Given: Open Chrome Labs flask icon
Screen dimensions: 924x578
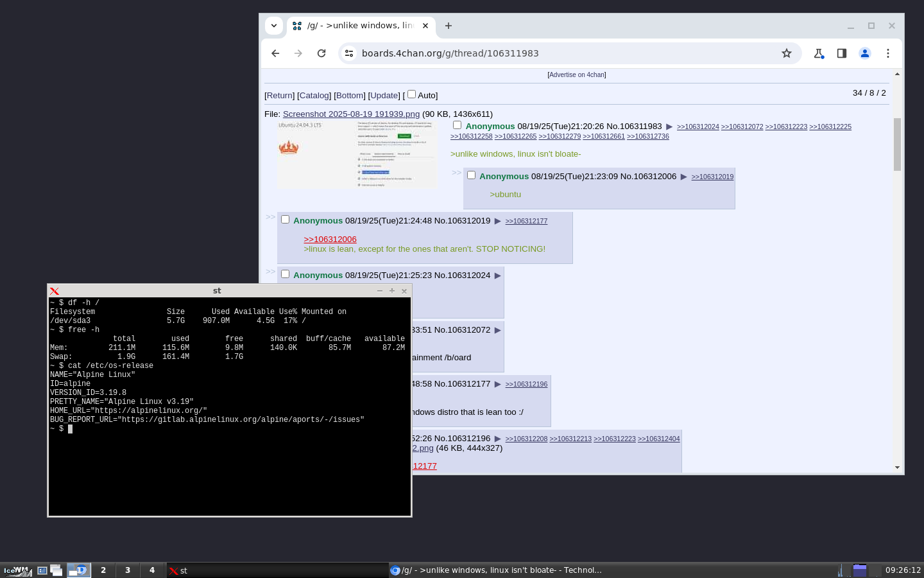Looking at the screenshot, I should (819, 53).
